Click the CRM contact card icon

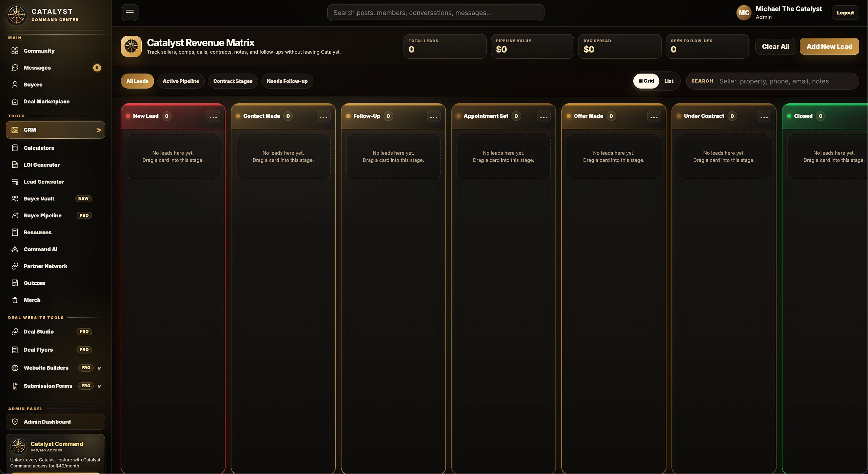[15, 130]
